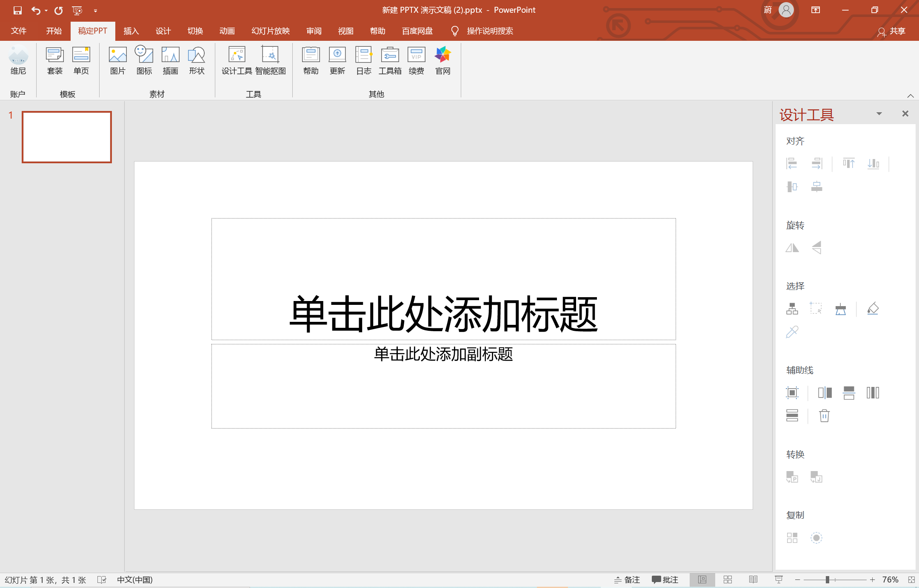Viewport: 919px width, 588px height.
Task: Click the 共享 share button
Action: point(892,31)
